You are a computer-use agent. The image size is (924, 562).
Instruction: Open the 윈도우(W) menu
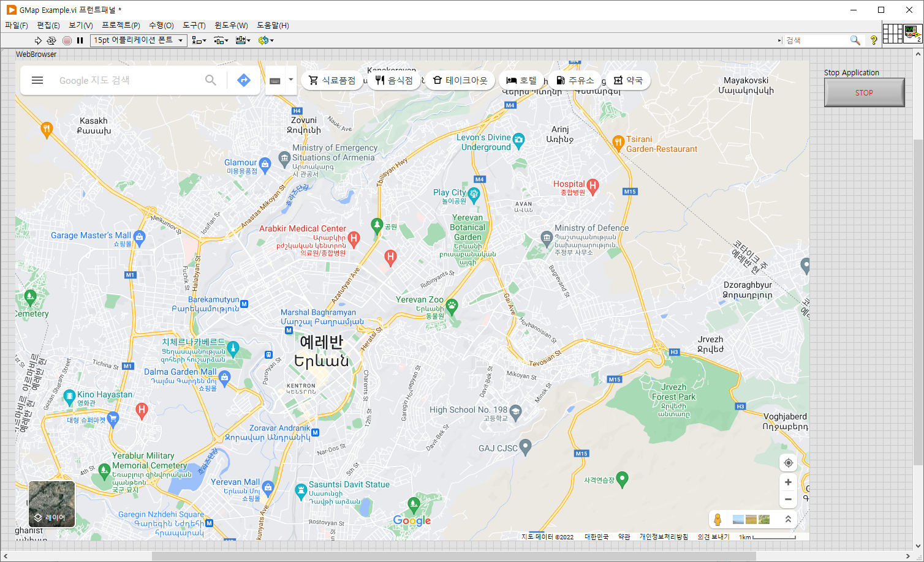pyautogui.click(x=231, y=26)
